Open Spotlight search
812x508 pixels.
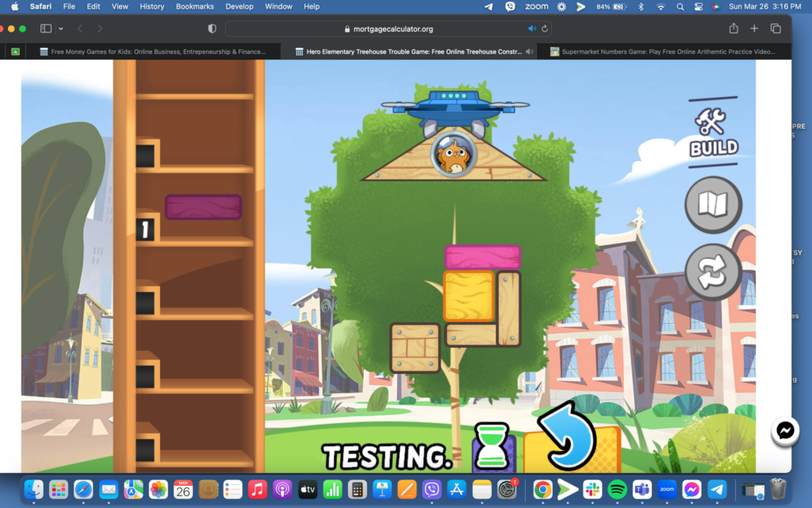680,6
